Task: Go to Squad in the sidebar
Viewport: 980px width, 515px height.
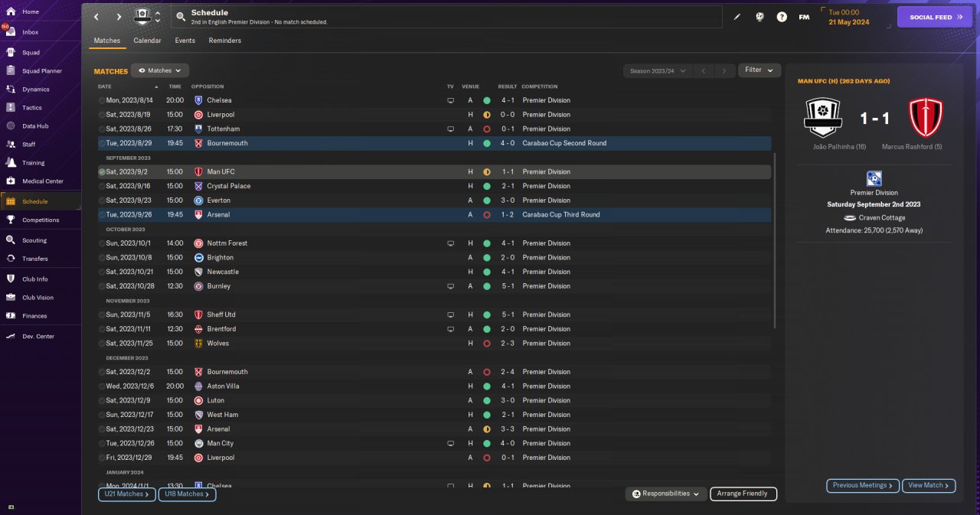Action: (31, 53)
